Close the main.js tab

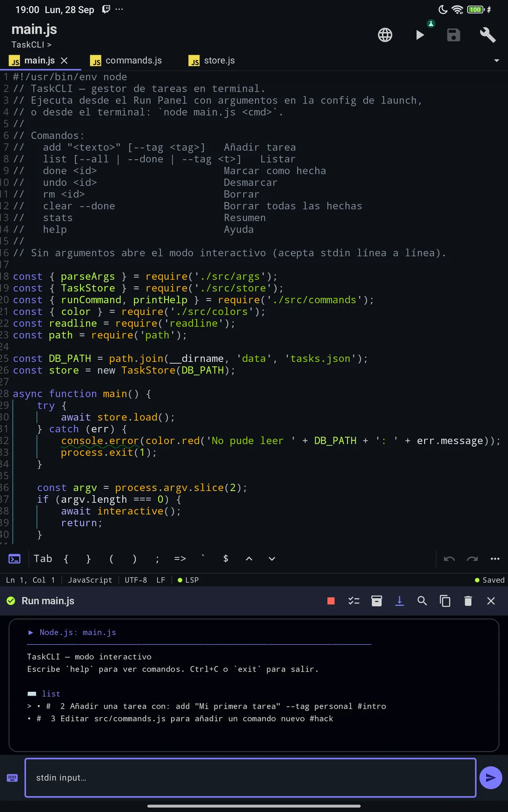pyautogui.click(x=64, y=61)
